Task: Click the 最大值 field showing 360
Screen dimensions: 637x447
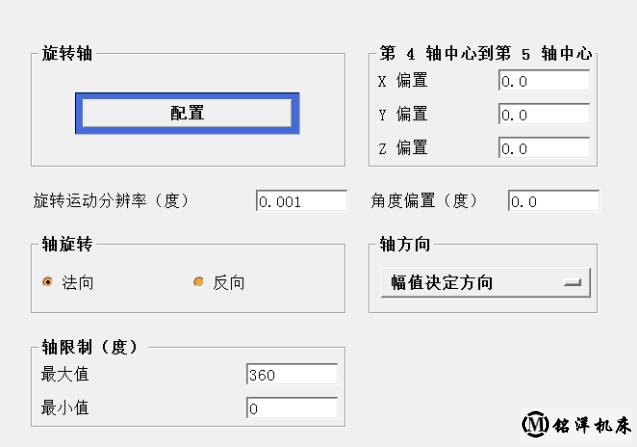Action: pos(291,375)
